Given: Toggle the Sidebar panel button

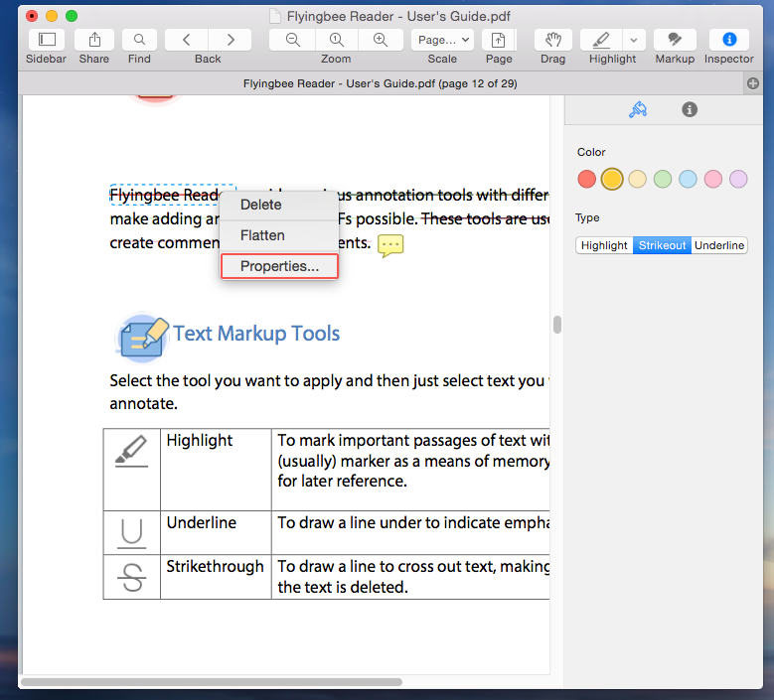Looking at the screenshot, I should tap(47, 40).
